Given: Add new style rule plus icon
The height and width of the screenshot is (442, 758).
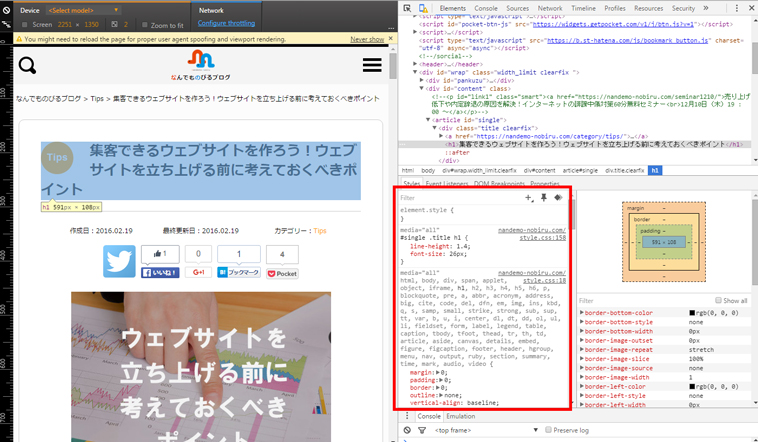Looking at the screenshot, I should pyautogui.click(x=529, y=198).
